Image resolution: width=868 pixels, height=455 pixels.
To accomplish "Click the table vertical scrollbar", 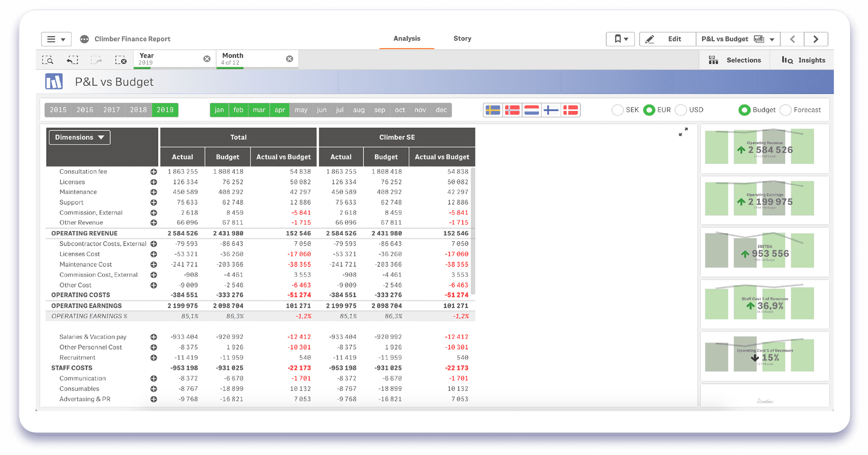I will pyautogui.click(x=473, y=231).
